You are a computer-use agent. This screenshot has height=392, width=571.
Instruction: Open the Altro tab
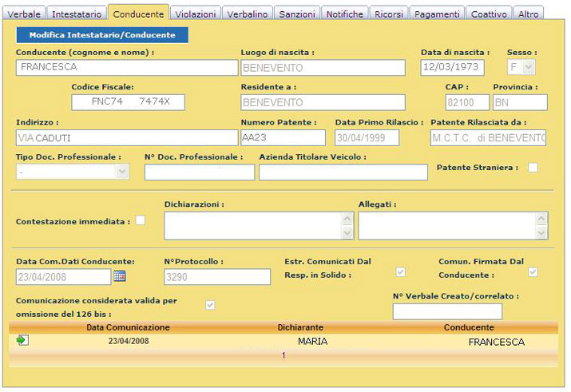click(529, 14)
